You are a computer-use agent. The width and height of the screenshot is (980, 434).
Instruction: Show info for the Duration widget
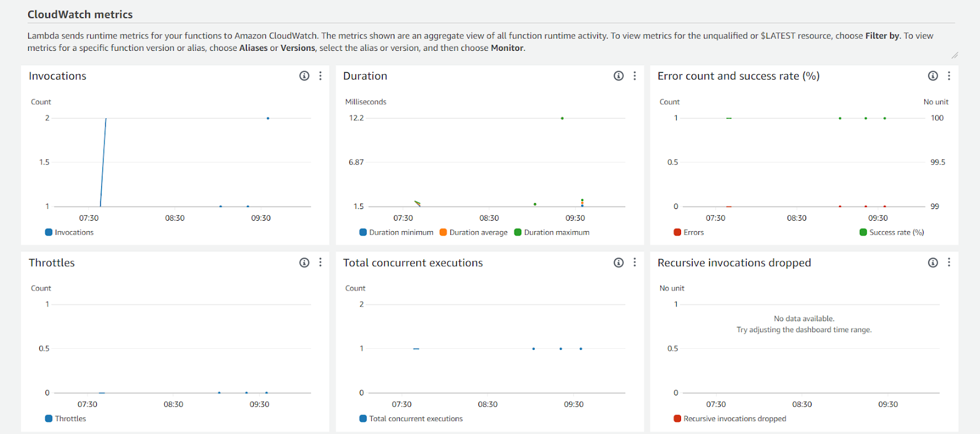coord(619,76)
